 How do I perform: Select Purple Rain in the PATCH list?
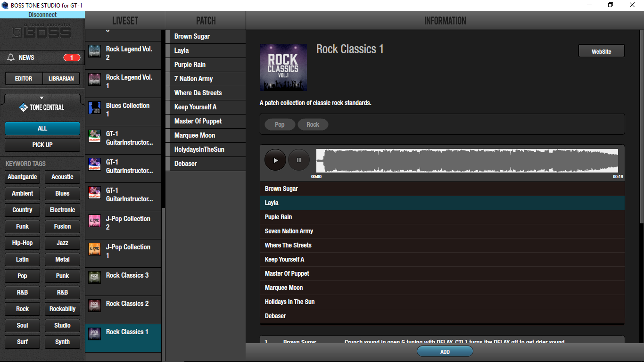coord(206,65)
